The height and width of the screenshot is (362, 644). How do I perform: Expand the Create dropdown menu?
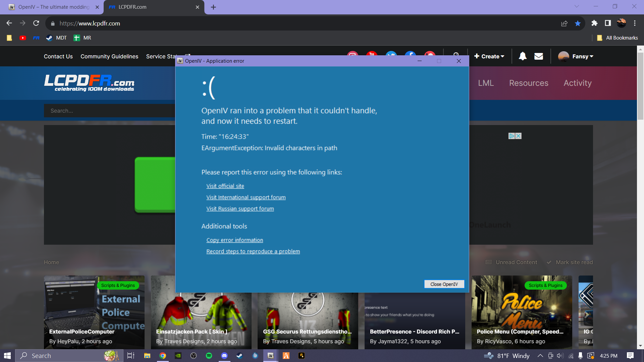489,56
